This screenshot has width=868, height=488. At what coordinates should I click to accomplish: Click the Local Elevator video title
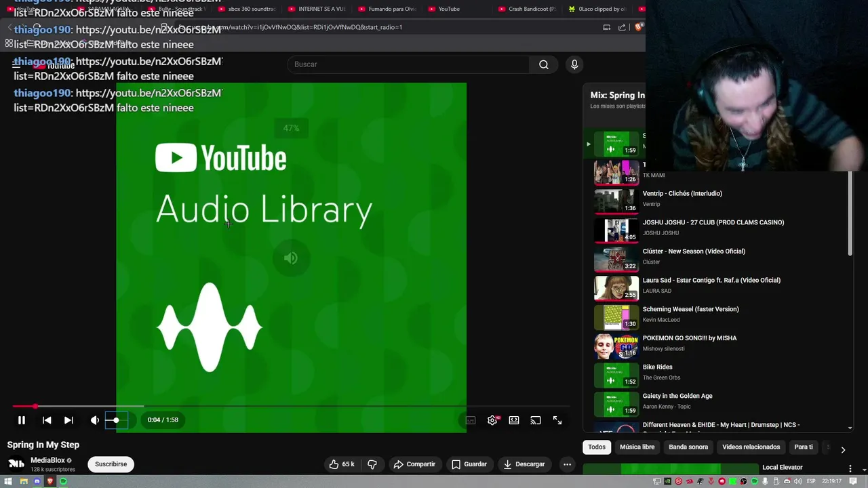point(782,467)
